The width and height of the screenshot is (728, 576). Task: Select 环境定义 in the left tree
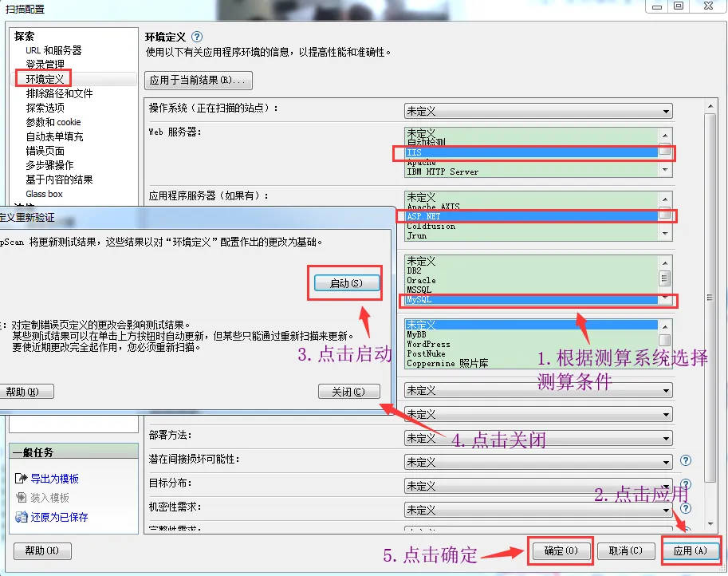tap(45, 79)
